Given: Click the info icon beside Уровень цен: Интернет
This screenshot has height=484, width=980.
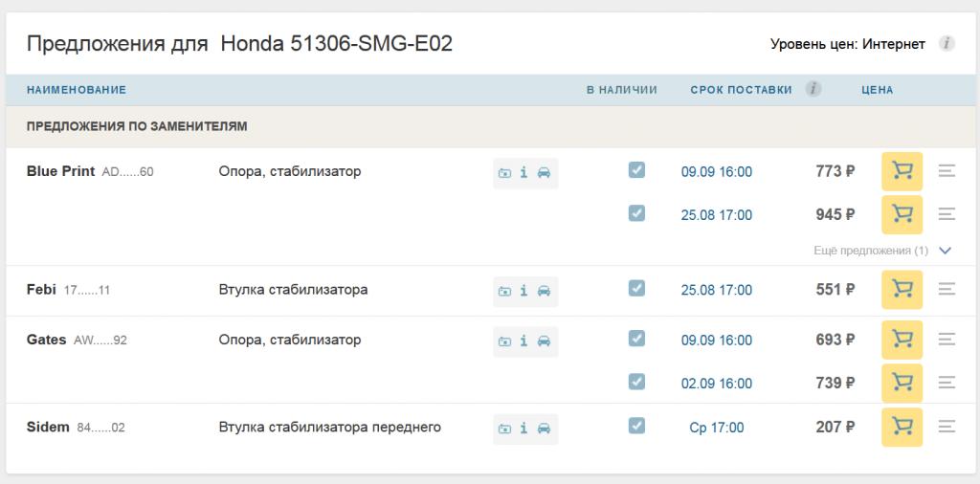Looking at the screenshot, I should (x=947, y=43).
